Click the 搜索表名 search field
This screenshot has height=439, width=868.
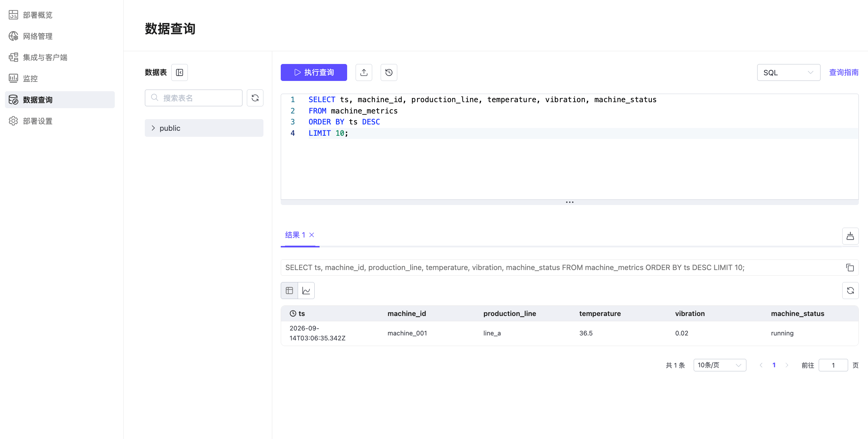click(194, 98)
